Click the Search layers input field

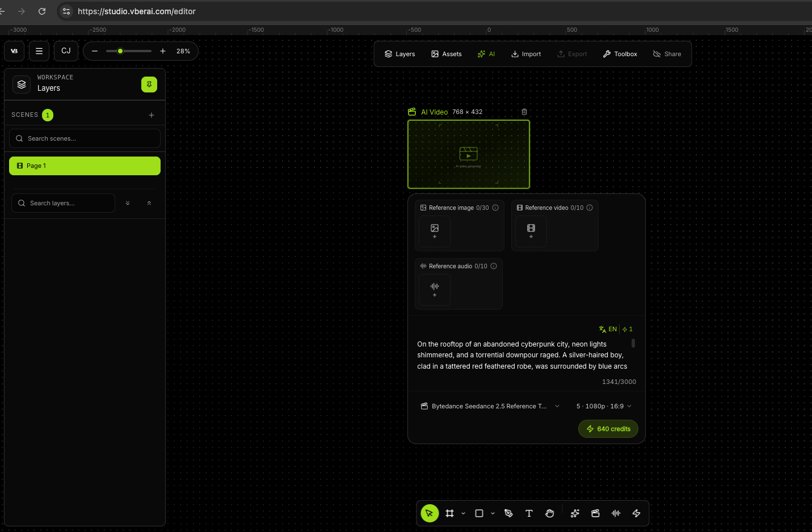point(63,203)
